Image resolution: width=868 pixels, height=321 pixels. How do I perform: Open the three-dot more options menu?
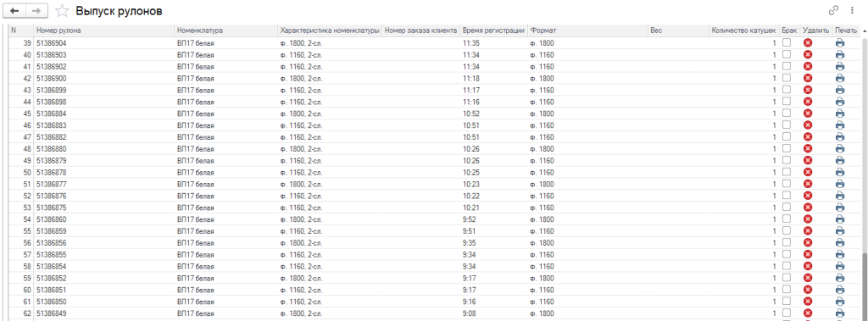coord(853,10)
